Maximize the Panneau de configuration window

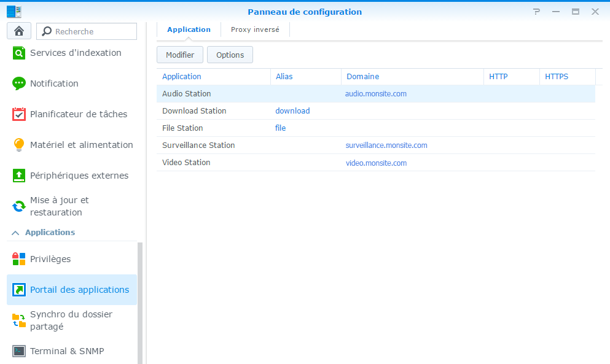[576, 12]
